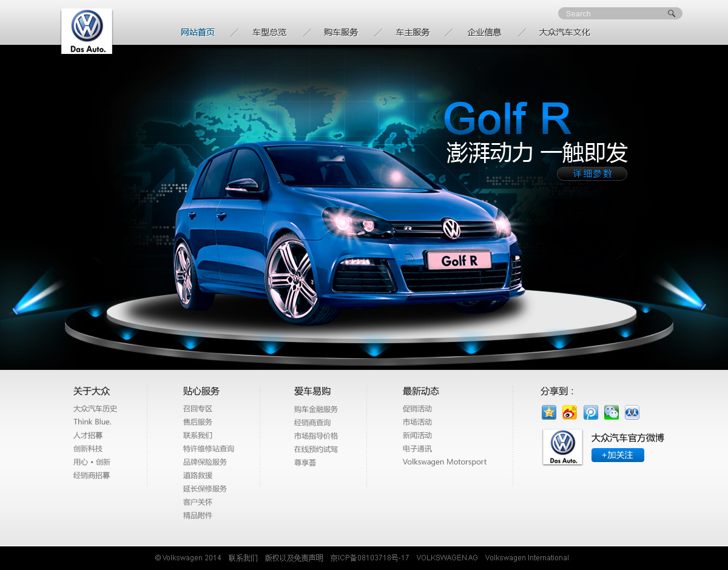The image size is (728, 570).
Task: Open 大众汽车历史 link
Action: tap(95, 409)
